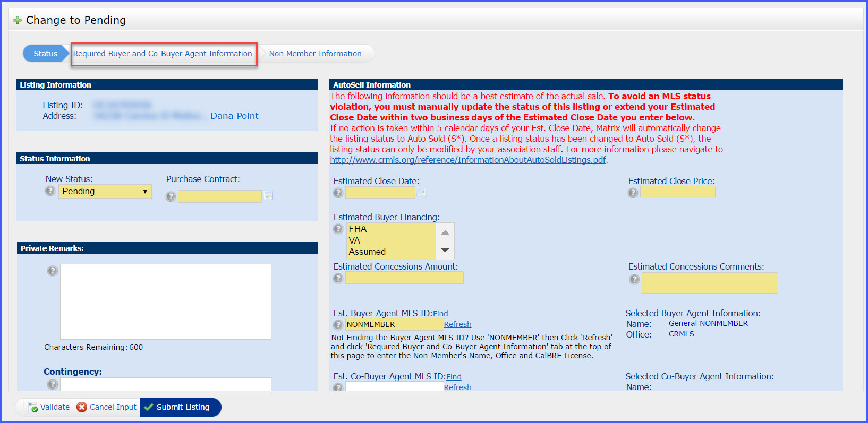Viewport: 868px width, 423px height.
Task: Click the help icon next to Private Remarks box
Action: 53,271
